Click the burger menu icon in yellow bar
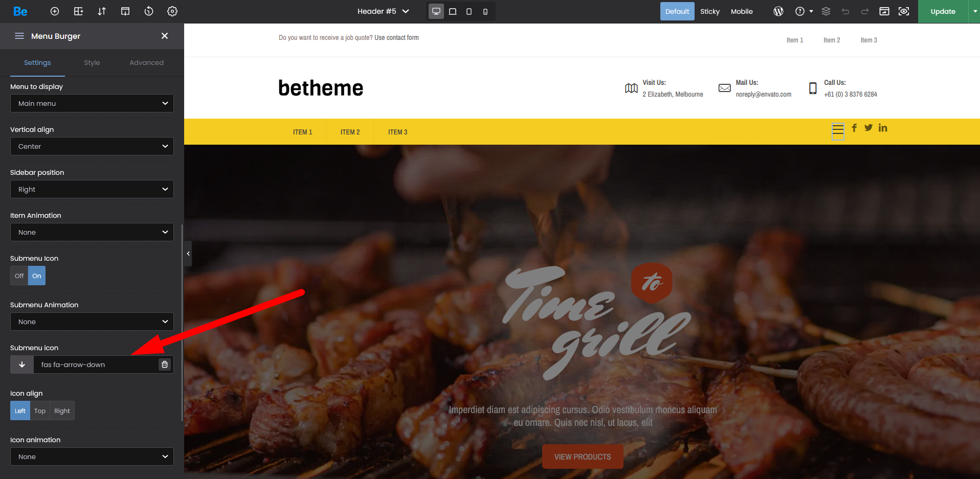This screenshot has height=479, width=980. pyautogui.click(x=838, y=131)
